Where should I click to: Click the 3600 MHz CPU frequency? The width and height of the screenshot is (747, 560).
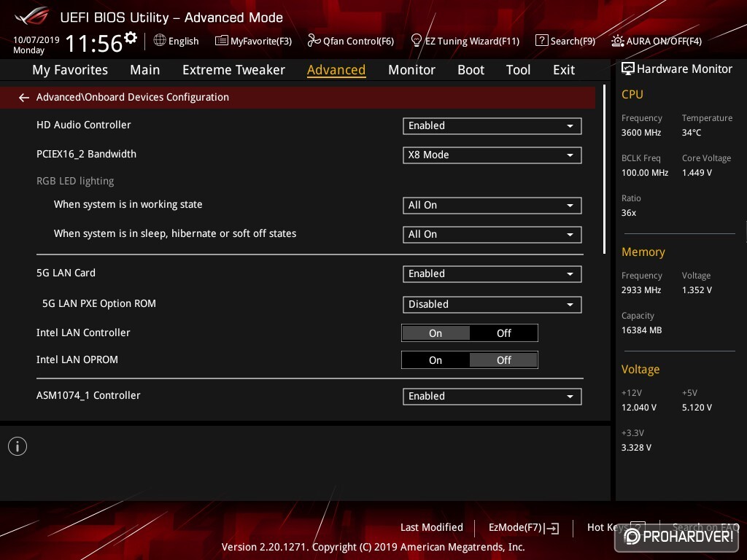(641, 133)
